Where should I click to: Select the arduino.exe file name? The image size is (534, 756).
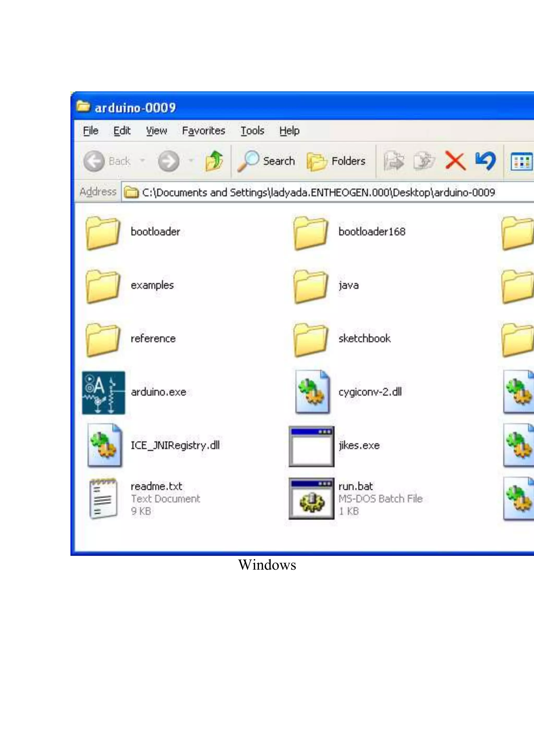coord(159,392)
